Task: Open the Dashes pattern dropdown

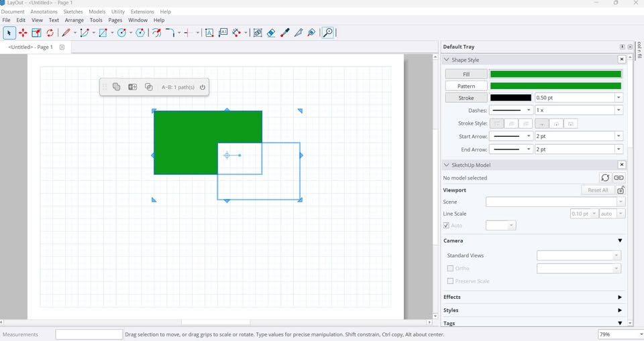Action: [529, 111]
